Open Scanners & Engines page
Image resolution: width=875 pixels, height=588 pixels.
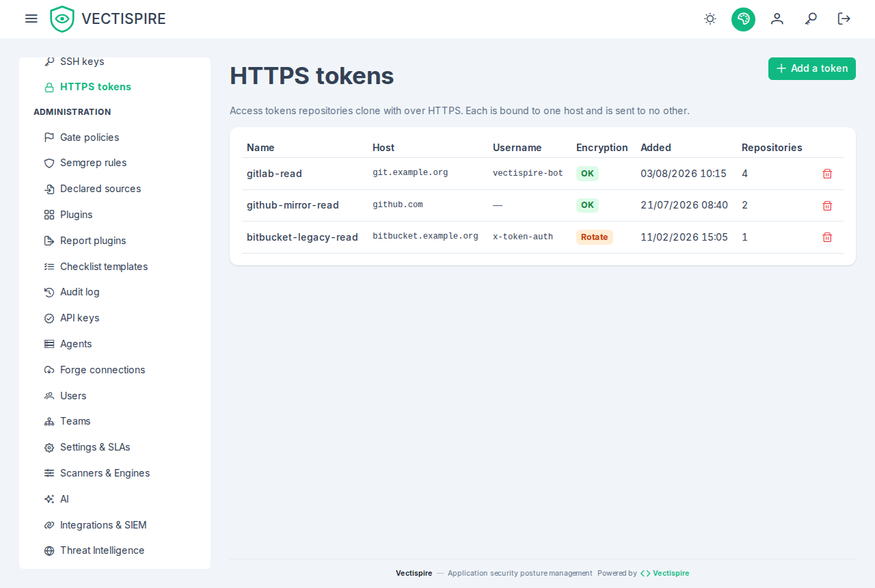(x=115, y=473)
